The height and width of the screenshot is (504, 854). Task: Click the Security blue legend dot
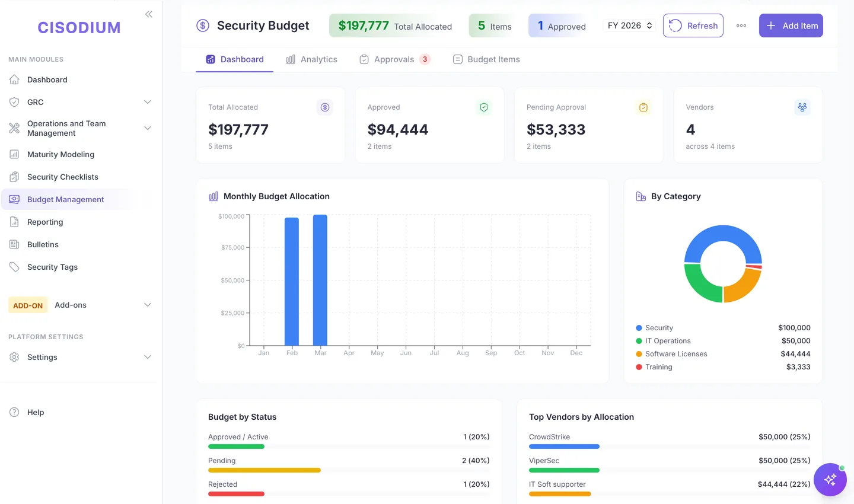(639, 328)
